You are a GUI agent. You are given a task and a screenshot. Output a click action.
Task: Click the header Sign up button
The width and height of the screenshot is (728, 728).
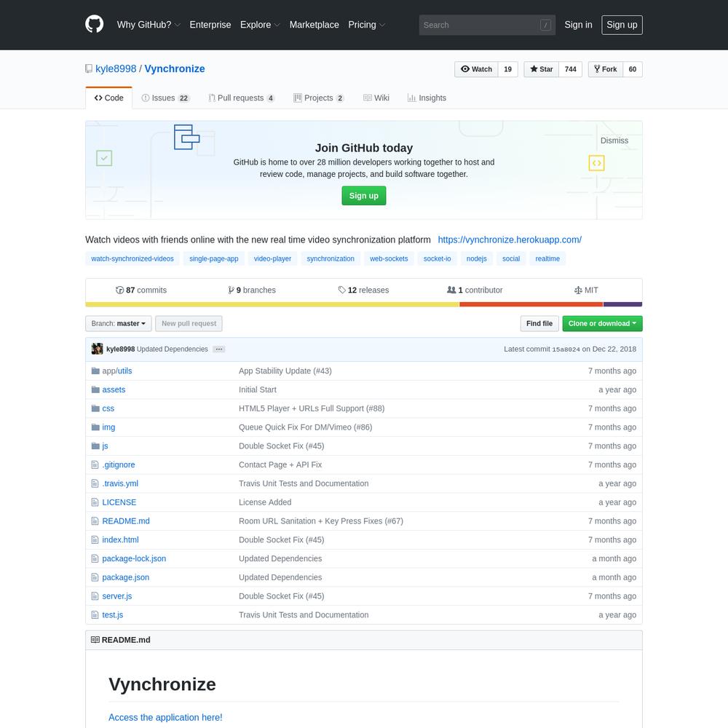[x=622, y=25]
